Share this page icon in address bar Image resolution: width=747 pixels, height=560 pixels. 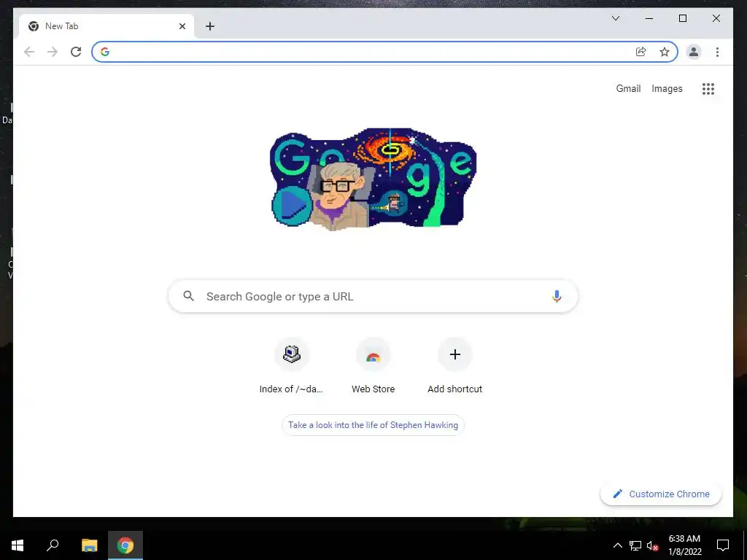(x=640, y=52)
